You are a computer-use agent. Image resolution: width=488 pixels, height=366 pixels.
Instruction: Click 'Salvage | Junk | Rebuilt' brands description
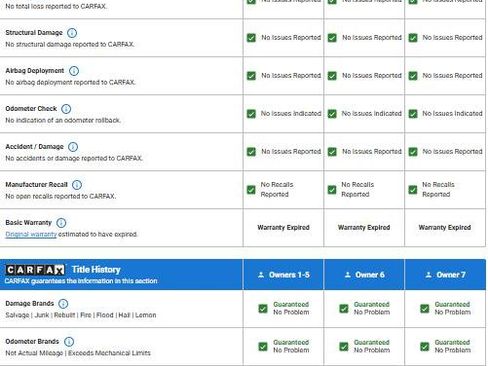click(x=81, y=315)
